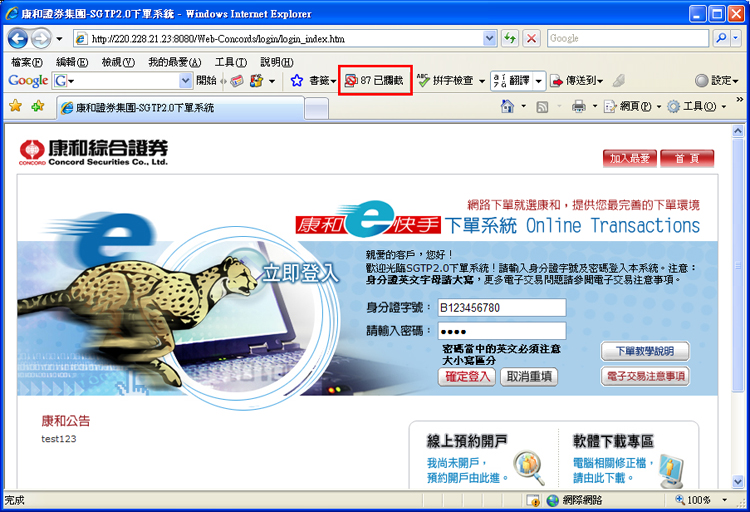Screen dimensions: 750x512
Task: Click the 我尚未開戶 預約開戶由此進 link
Action: click(467, 470)
